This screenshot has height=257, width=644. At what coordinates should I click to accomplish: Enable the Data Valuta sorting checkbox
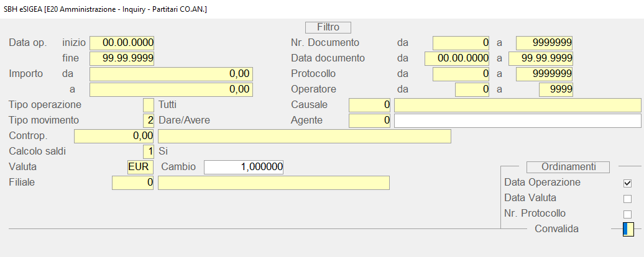[x=627, y=199]
